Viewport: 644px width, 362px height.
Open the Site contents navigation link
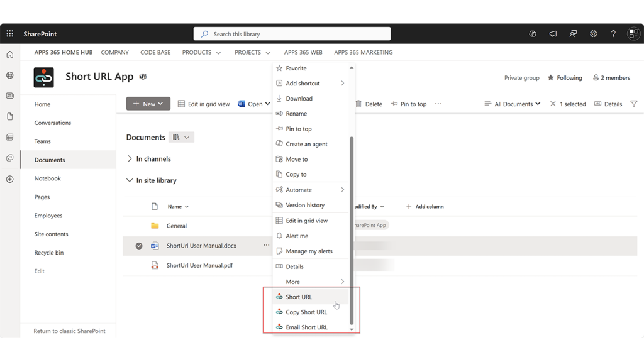52,234
